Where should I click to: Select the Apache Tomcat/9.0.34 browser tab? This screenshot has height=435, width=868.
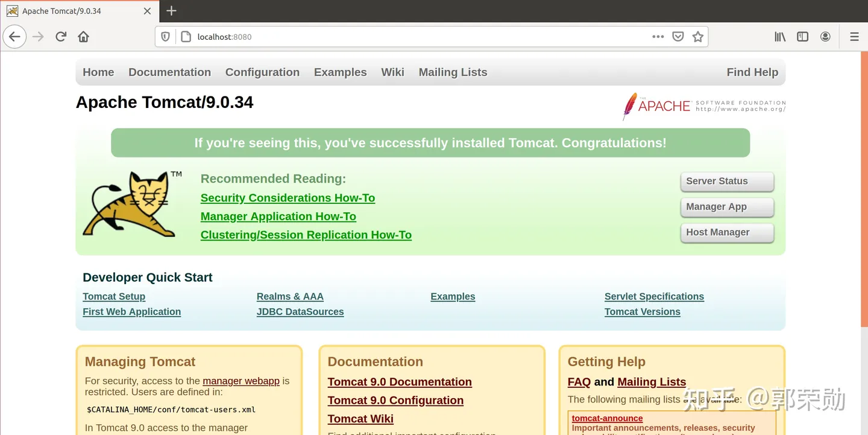79,11
